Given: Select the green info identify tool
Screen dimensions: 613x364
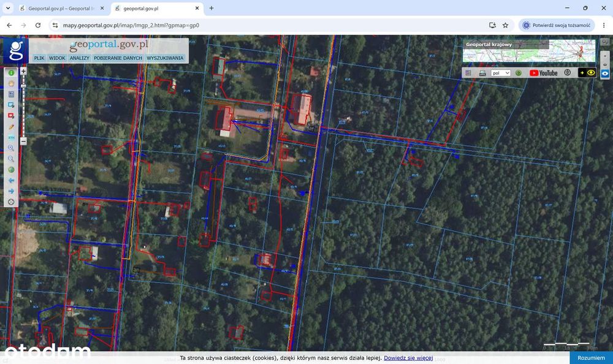Looking at the screenshot, I should [x=11, y=73].
